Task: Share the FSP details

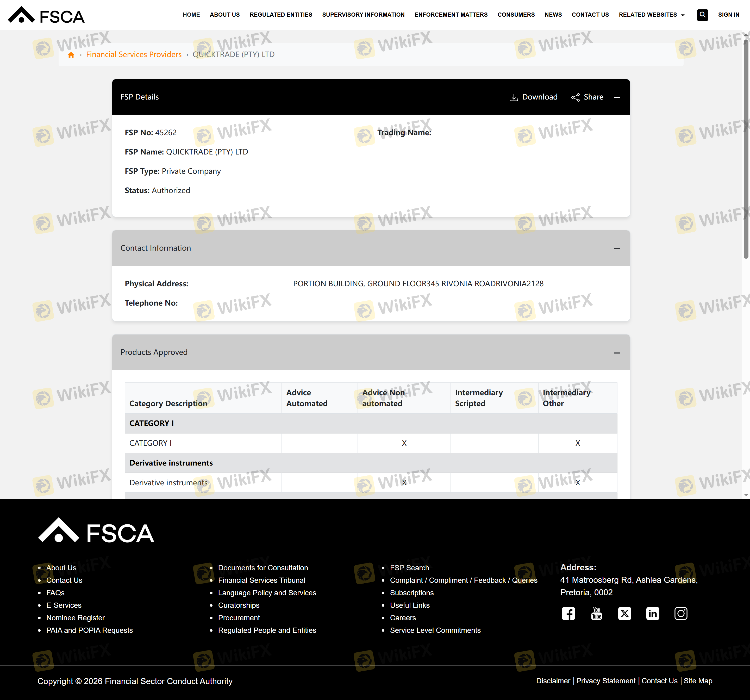Action: pos(587,97)
